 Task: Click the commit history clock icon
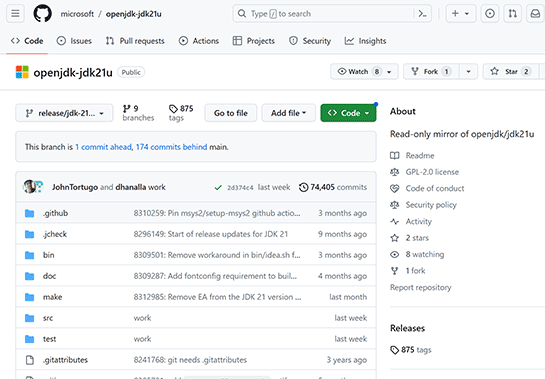(303, 187)
